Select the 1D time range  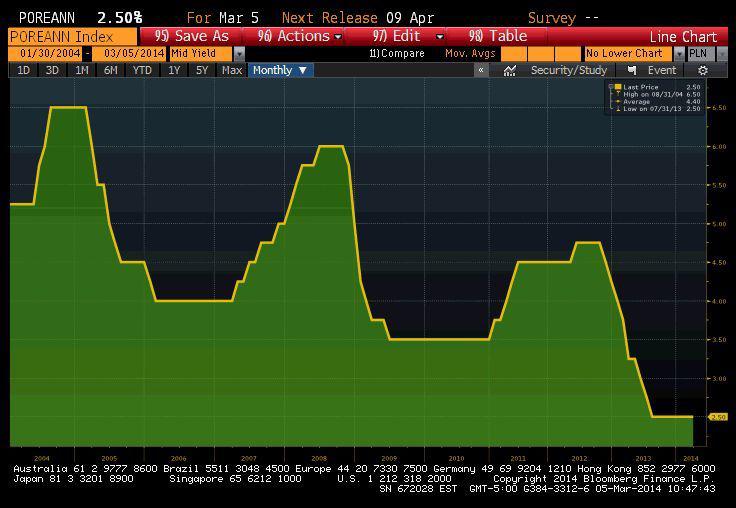[x=24, y=70]
